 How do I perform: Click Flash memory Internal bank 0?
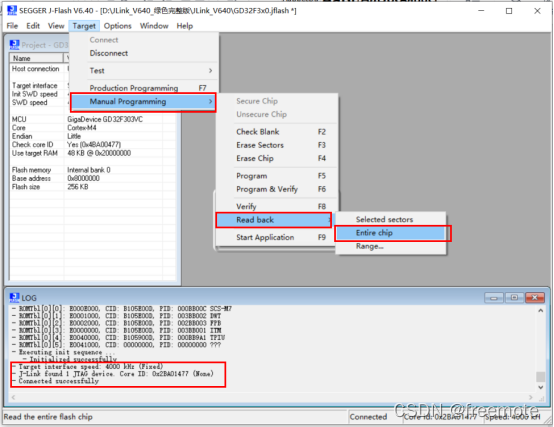(x=89, y=170)
